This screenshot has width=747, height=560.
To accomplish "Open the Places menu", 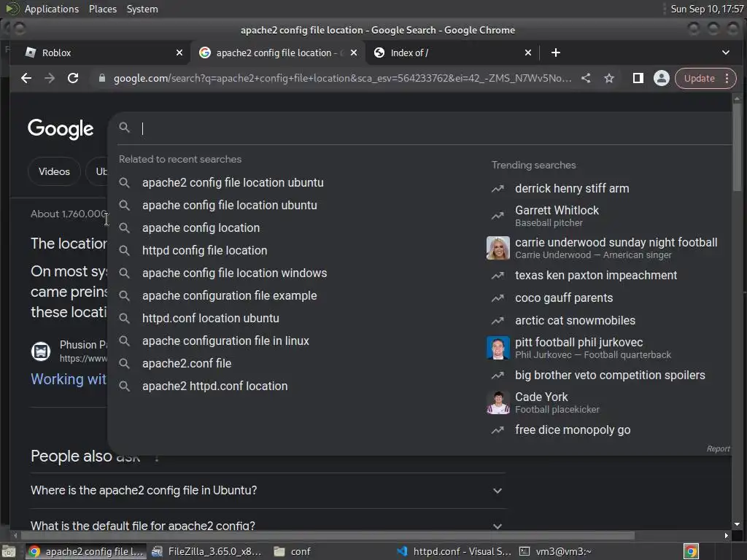I will [102, 9].
